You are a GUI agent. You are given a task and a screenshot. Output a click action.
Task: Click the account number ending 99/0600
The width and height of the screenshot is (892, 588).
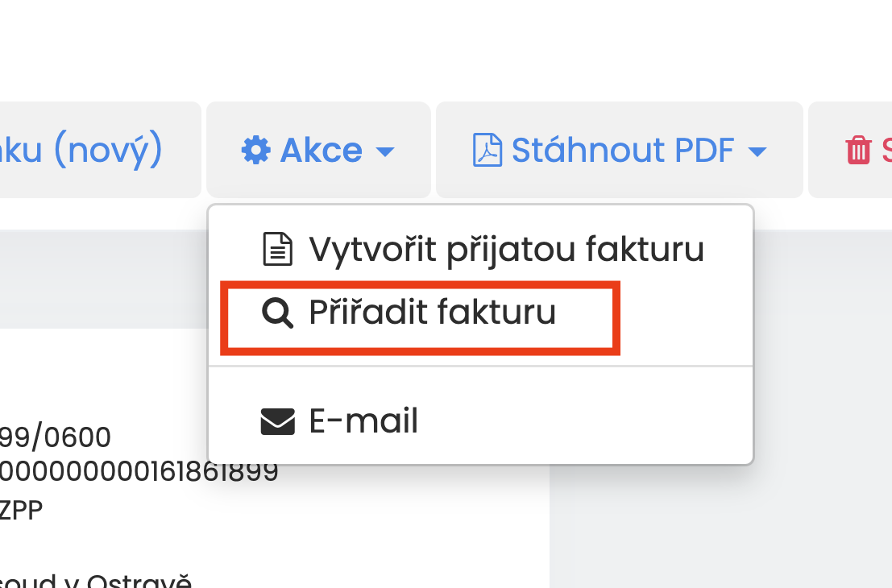(x=55, y=437)
